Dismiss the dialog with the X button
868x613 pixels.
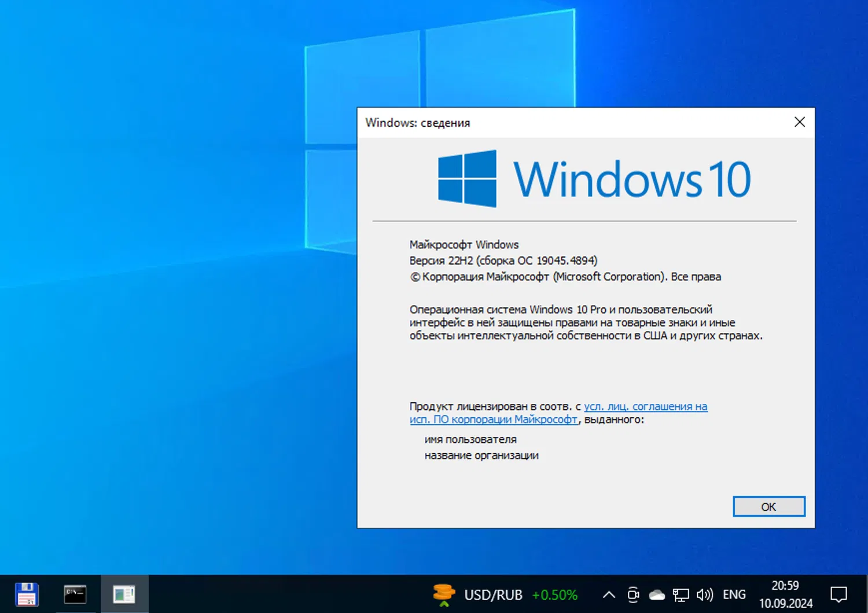800,122
